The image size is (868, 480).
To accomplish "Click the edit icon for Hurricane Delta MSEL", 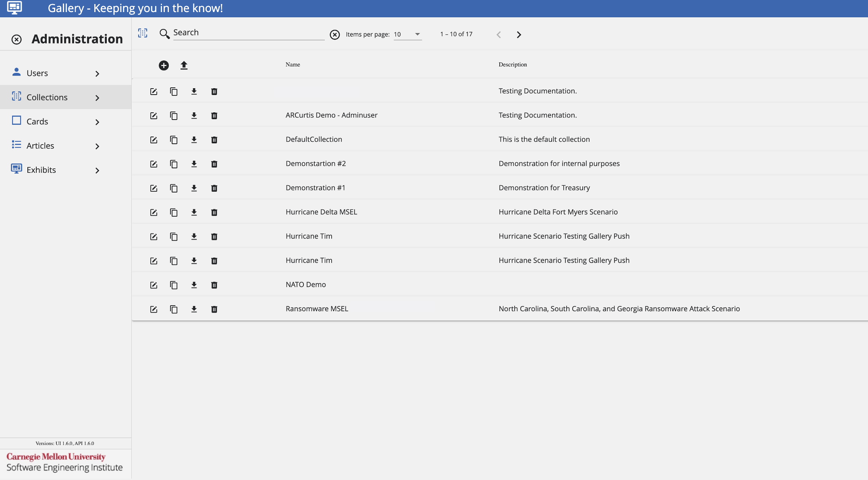I will pyautogui.click(x=154, y=212).
